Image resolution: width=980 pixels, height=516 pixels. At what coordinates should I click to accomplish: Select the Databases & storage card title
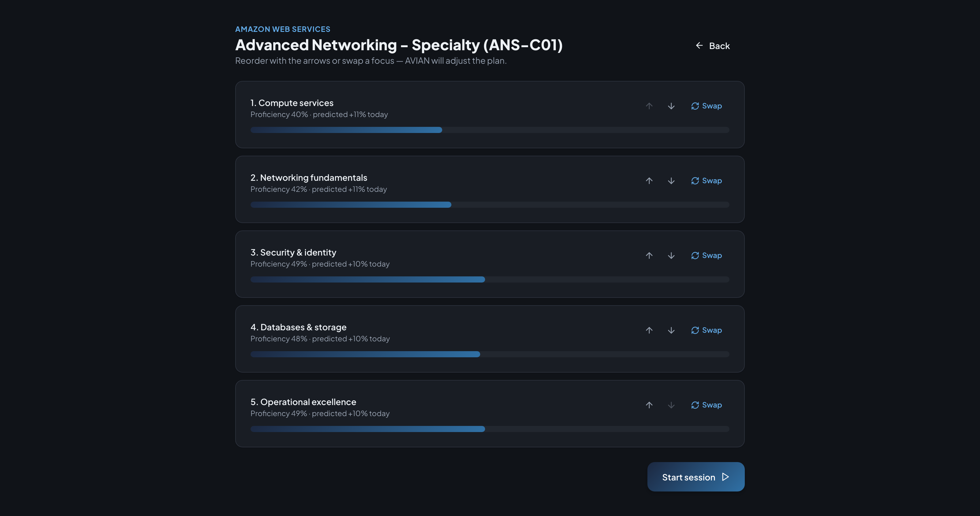pos(298,327)
